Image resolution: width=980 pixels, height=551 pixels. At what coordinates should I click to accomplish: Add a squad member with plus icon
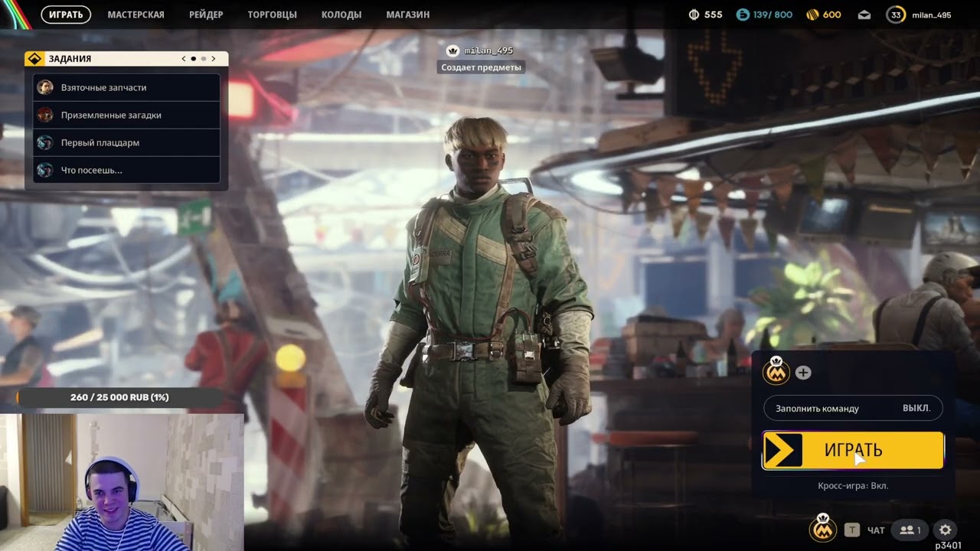click(803, 373)
